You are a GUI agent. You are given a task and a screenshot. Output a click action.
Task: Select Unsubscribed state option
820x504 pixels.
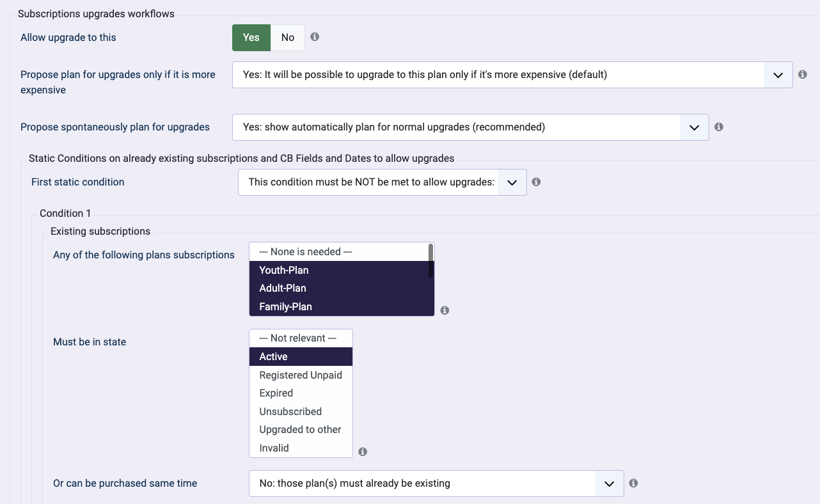pos(301,411)
